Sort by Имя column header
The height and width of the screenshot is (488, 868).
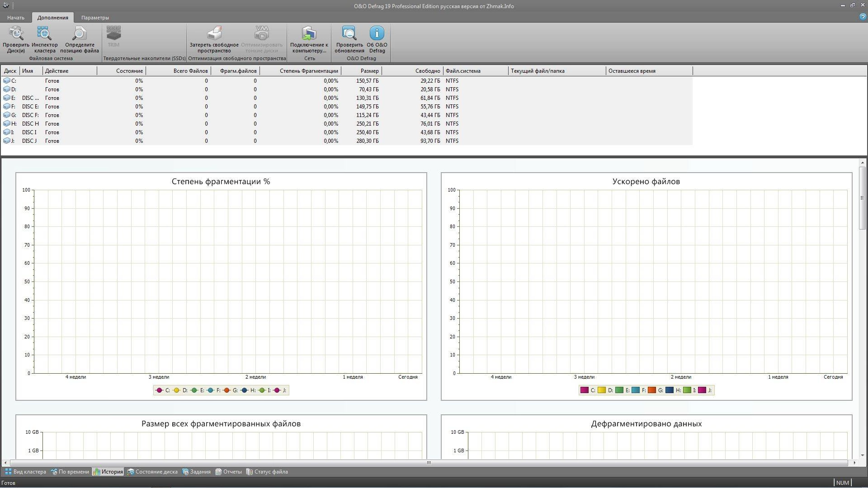31,71
